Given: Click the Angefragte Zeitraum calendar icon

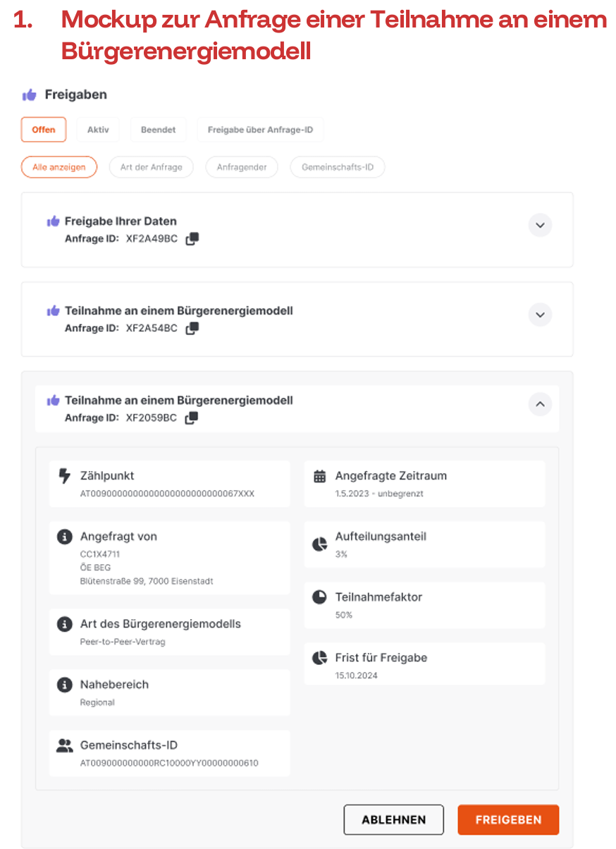Looking at the screenshot, I should (319, 476).
